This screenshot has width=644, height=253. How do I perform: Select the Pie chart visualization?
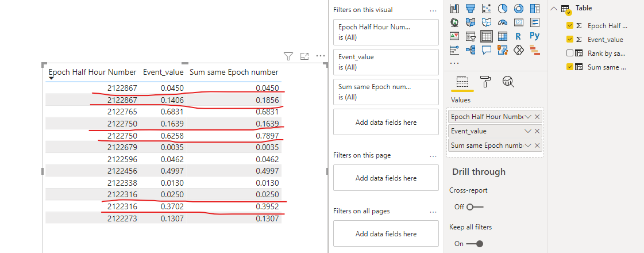click(502, 8)
